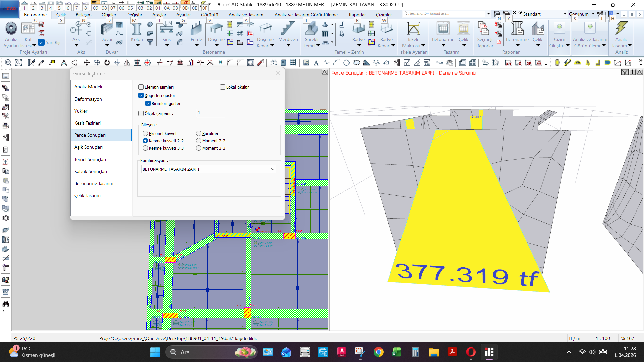This screenshot has height=362, width=644.
Task: Click the binoculars search icon in sidebar
Action: pyautogui.click(x=6, y=304)
